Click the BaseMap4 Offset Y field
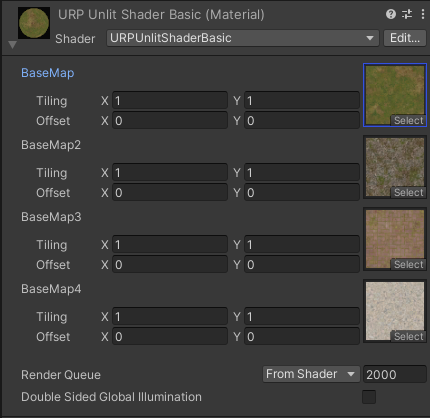The height and width of the screenshot is (418, 430). tap(302, 337)
